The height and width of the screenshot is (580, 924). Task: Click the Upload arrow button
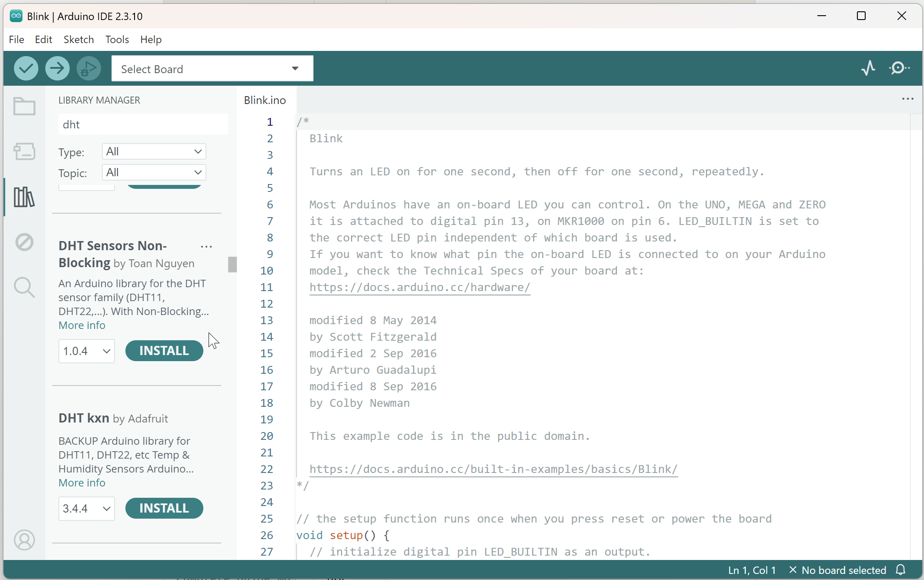tap(57, 68)
